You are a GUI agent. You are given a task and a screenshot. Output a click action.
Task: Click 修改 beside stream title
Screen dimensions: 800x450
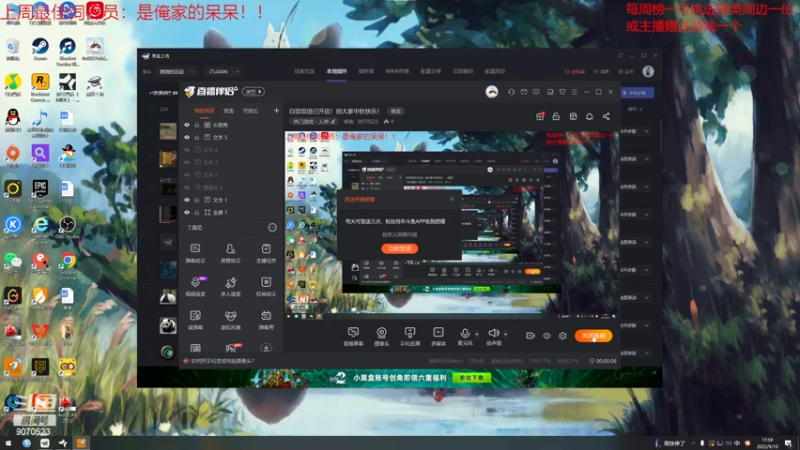click(396, 111)
